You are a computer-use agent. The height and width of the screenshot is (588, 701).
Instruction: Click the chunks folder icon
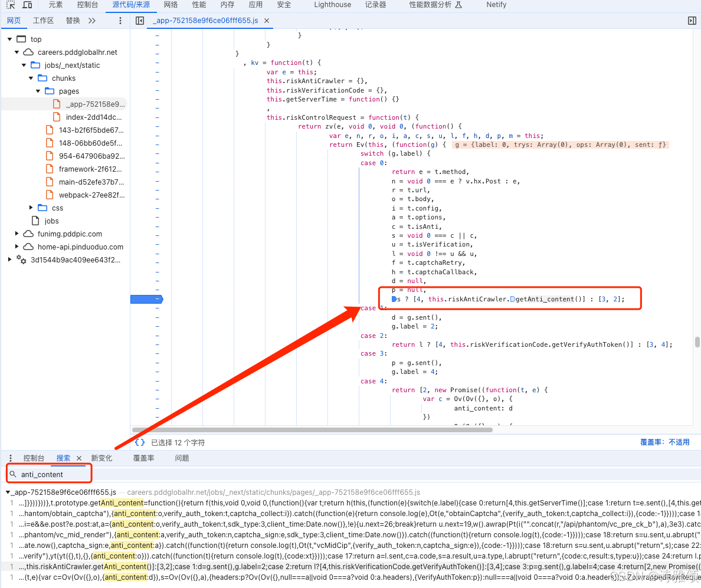(42, 78)
